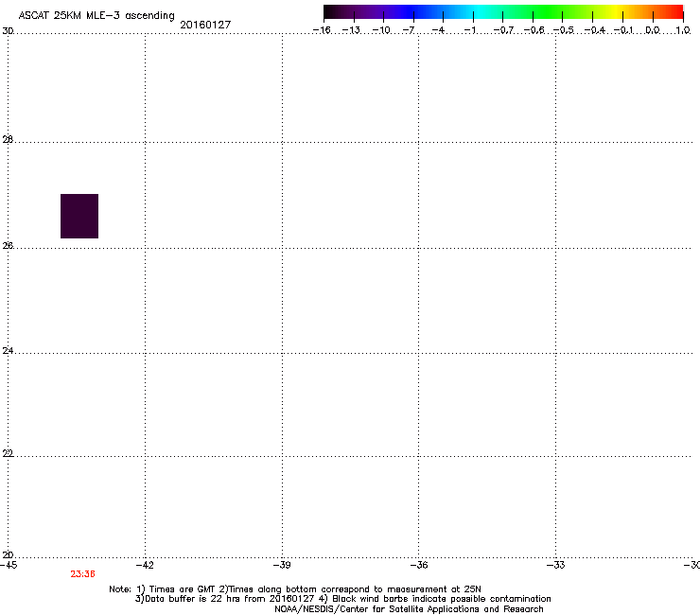This screenshot has width=700, height=615.
Task: Click the -0.1 color scale label
Action: pos(623,30)
